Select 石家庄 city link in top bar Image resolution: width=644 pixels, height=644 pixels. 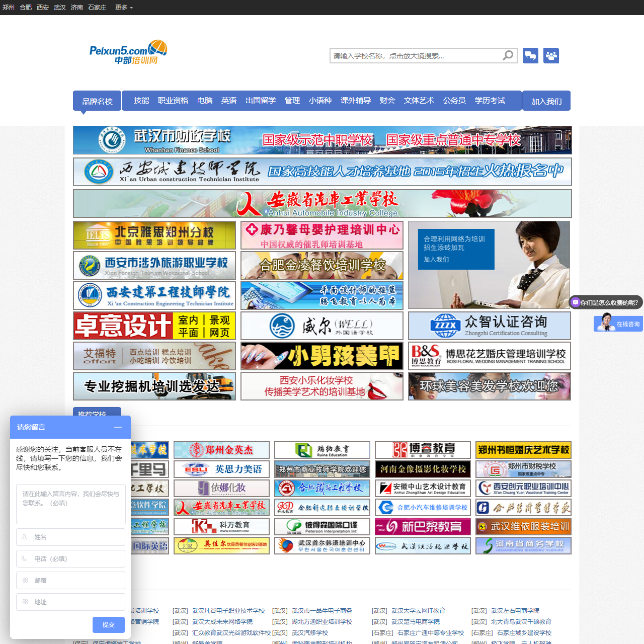click(97, 8)
